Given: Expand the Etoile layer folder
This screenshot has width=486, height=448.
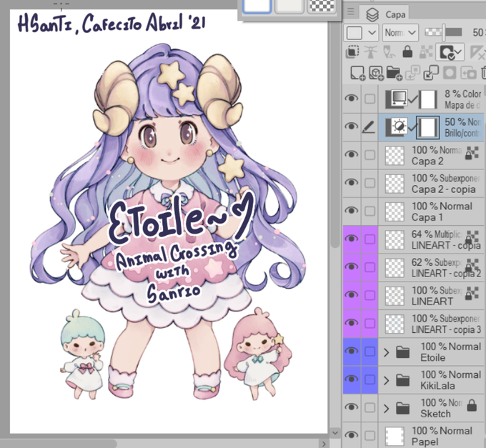Looking at the screenshot, I should pos(386,352).
